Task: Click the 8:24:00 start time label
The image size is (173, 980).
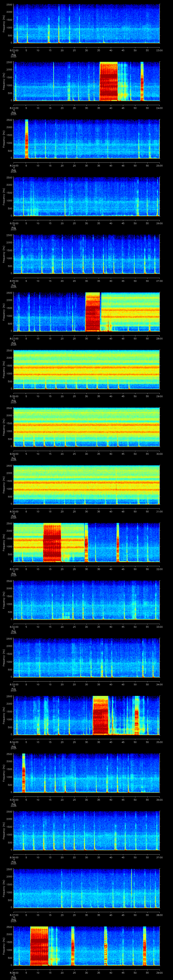Action: [x=14, y=166]
